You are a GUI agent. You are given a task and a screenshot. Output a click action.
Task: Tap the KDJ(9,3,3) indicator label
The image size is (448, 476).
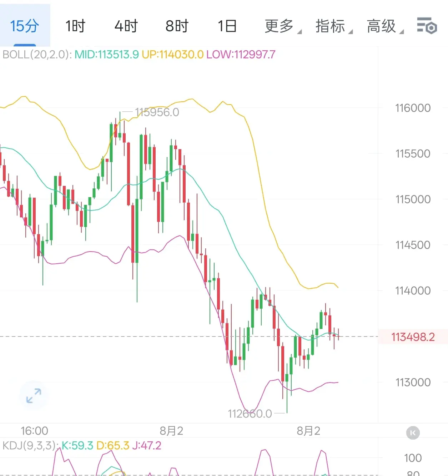coord(31,445)
